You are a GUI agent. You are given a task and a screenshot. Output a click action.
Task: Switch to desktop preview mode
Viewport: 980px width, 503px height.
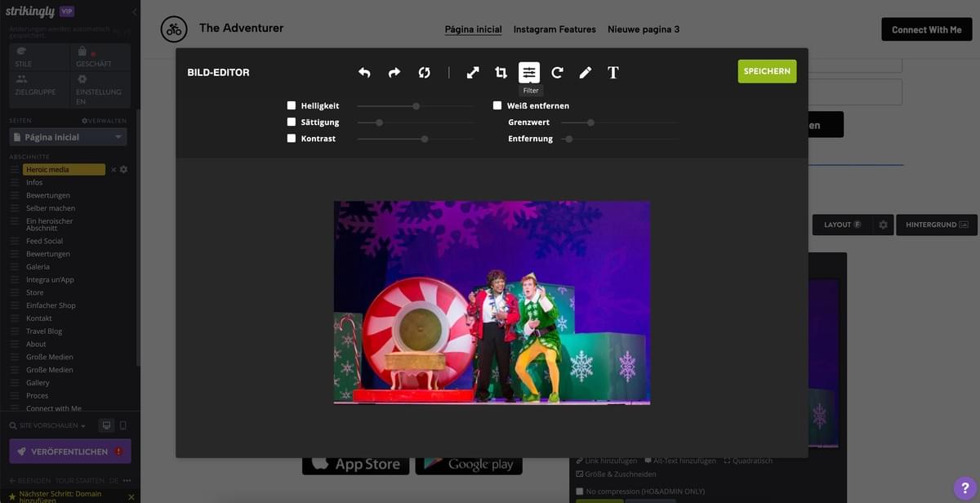(106, 425)
